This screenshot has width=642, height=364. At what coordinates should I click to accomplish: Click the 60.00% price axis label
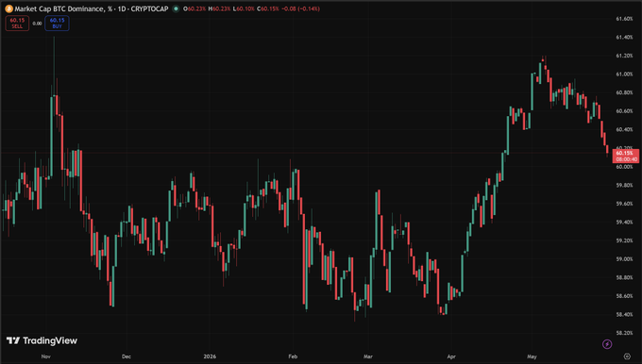coord(624,167)
